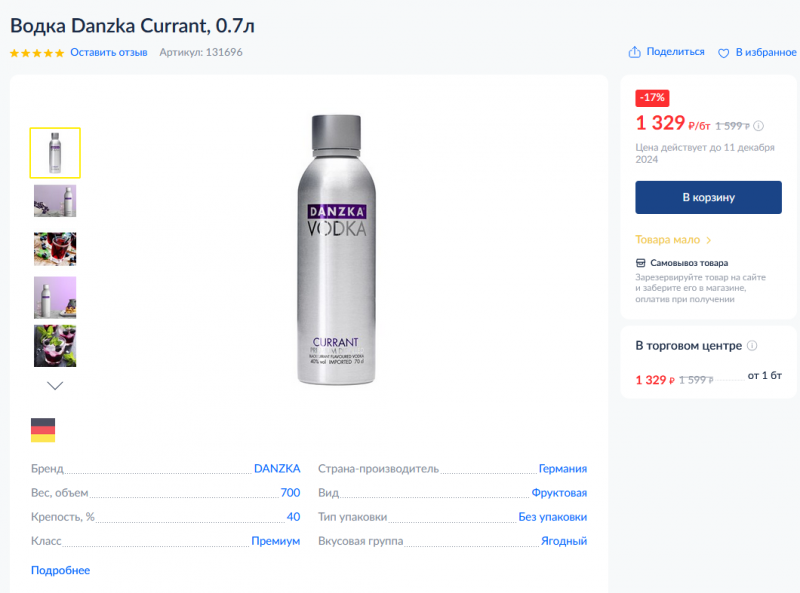
Task: Select the first bottle thumbnail
Action: click(55, 152)
